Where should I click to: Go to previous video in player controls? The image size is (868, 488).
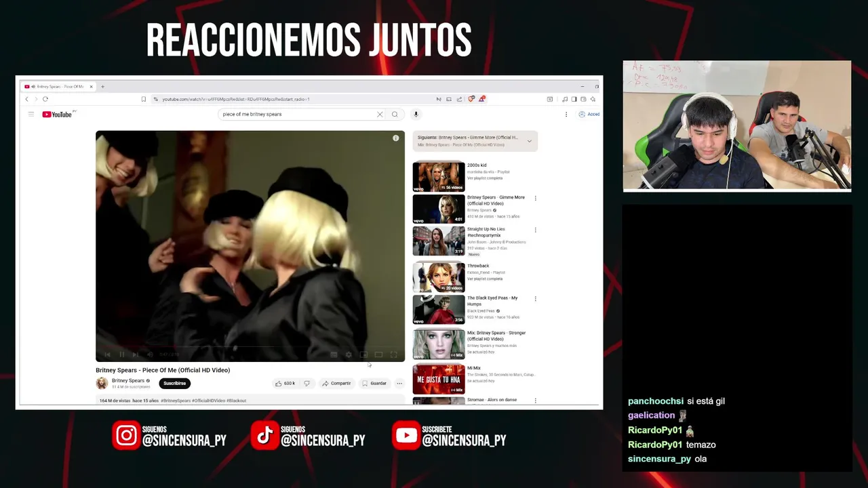(x=107, y=354)
